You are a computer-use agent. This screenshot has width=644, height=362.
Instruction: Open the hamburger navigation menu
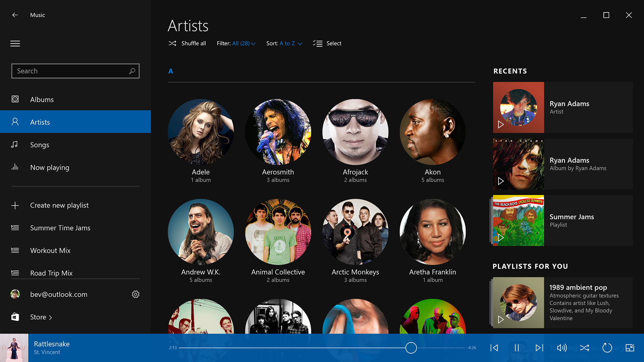(15, 44)
